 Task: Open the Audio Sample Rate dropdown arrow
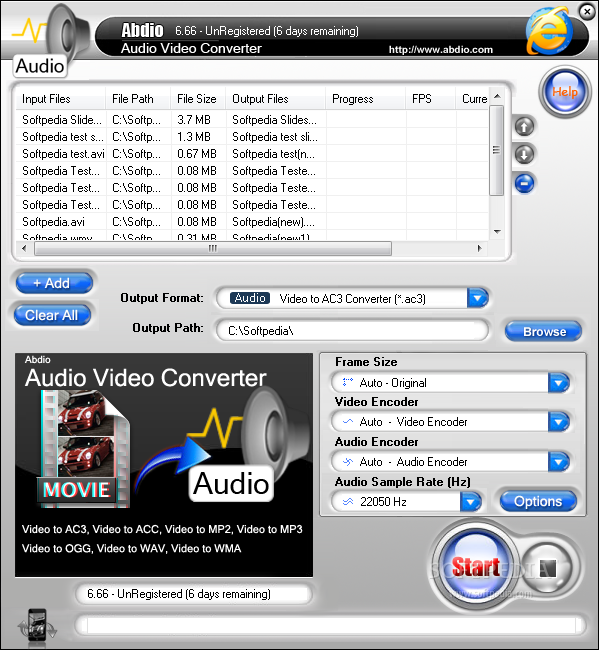coord(470,502)
